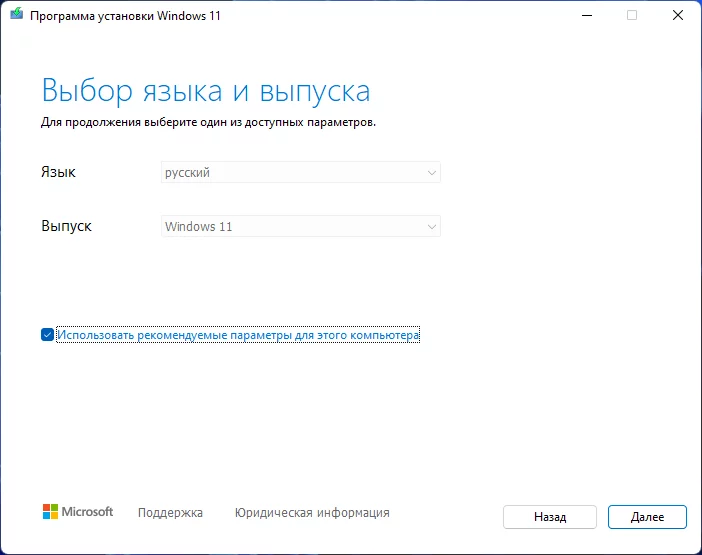
Task: Click the Microsoft wordmark text beside the logo
Action: tap(88, 512)
